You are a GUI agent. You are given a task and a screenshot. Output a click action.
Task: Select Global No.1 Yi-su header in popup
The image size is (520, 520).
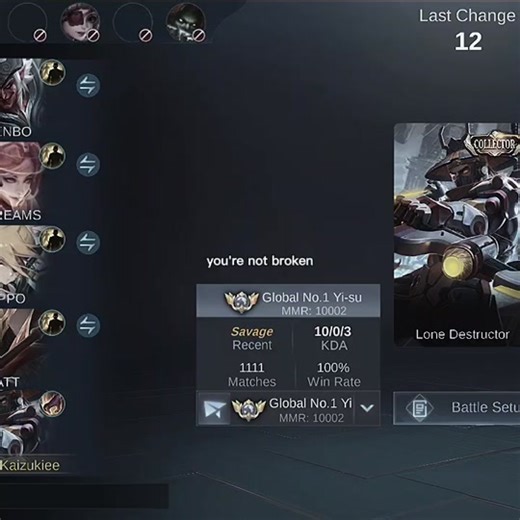tap(288, 301)
